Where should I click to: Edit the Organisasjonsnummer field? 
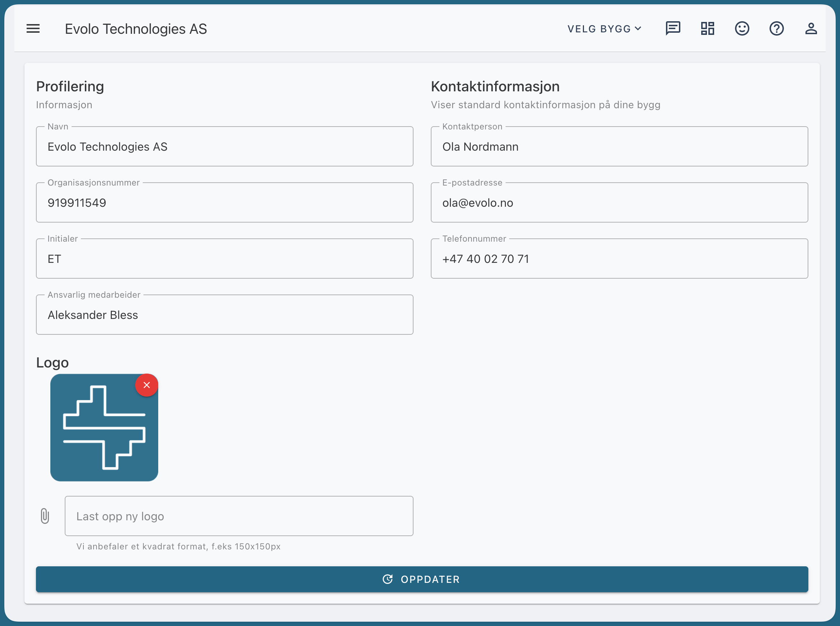point(225,202)
